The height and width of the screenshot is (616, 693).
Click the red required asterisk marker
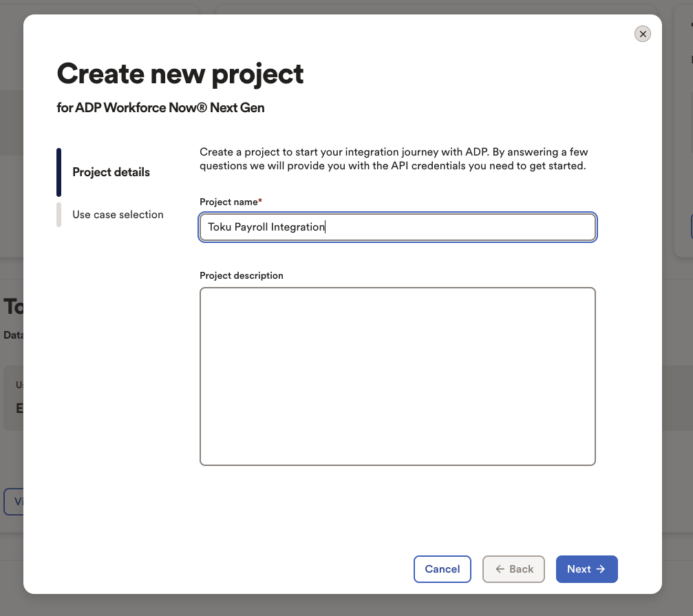260,200
